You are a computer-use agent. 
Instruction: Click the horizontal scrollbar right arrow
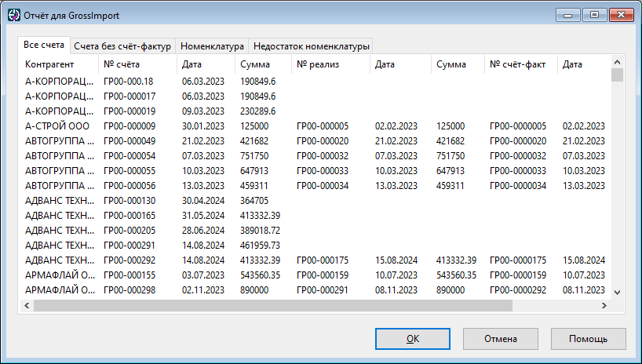click(604, 305)
